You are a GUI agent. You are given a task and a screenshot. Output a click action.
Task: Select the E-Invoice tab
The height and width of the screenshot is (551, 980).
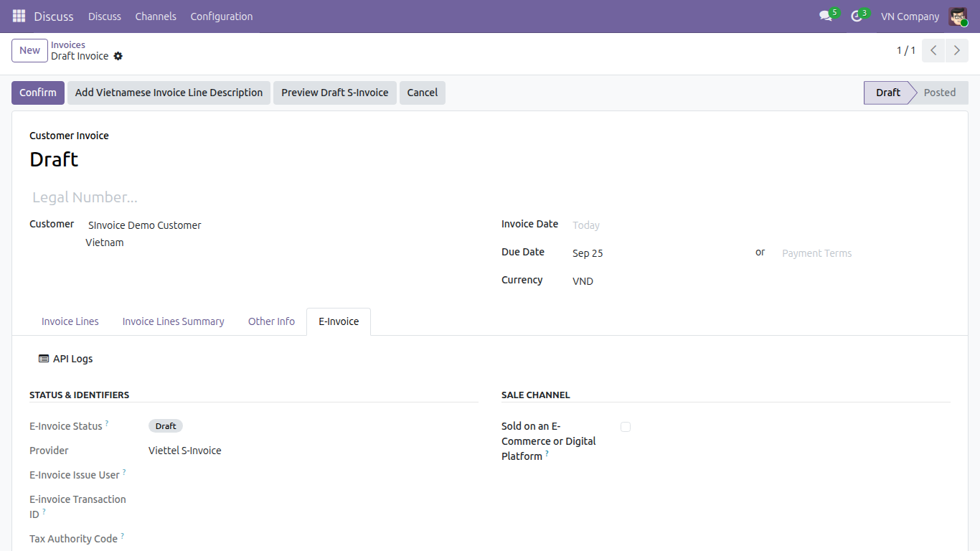[x=339, y=321]
